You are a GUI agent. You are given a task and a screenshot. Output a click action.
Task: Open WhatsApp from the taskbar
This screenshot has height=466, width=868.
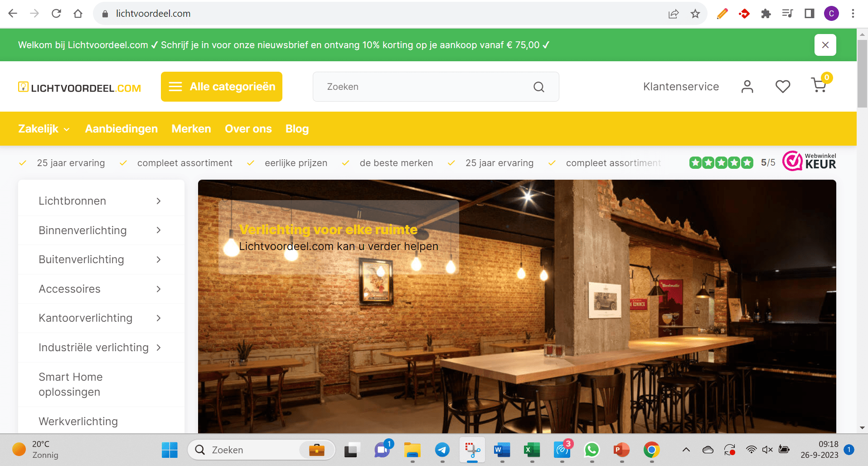pos(592,450)
